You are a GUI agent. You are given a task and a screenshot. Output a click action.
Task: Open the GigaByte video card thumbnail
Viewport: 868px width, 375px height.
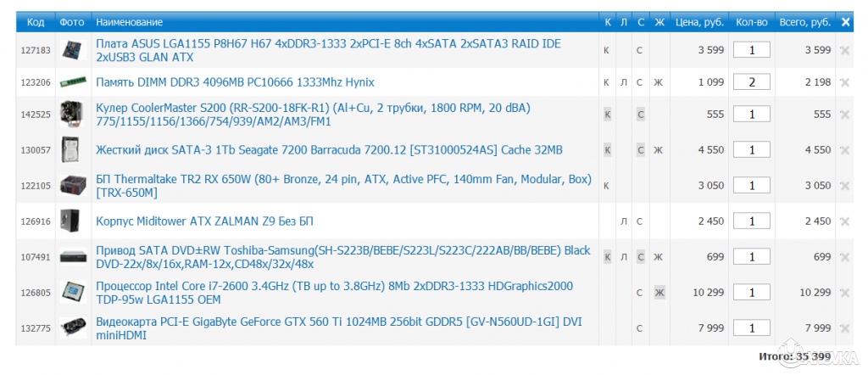[73, 328]
